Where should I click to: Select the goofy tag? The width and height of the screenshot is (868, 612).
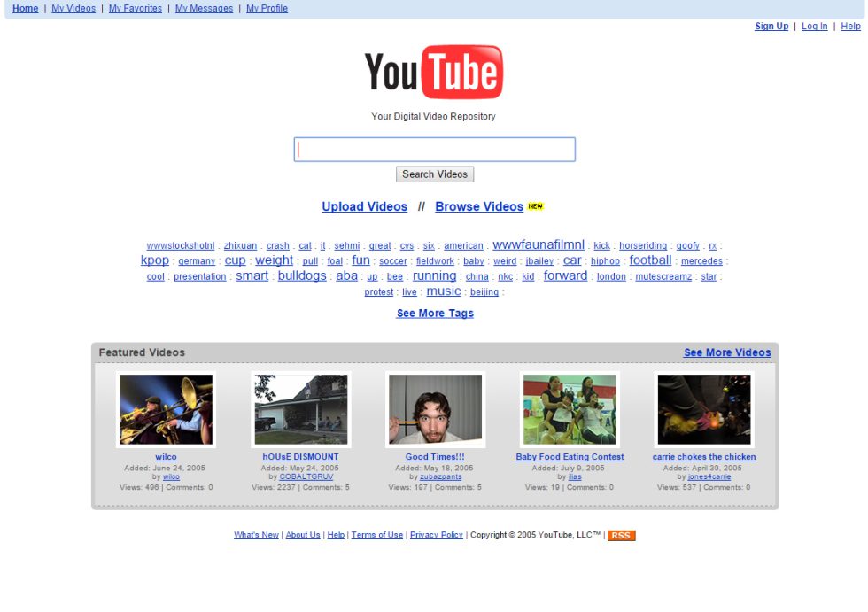687,245
